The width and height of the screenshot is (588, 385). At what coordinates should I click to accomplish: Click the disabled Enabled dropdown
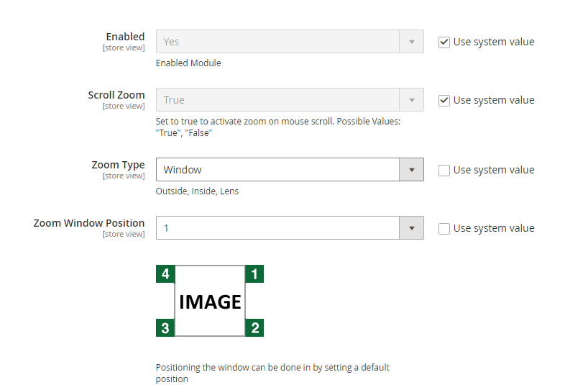(x=289, y=42)
